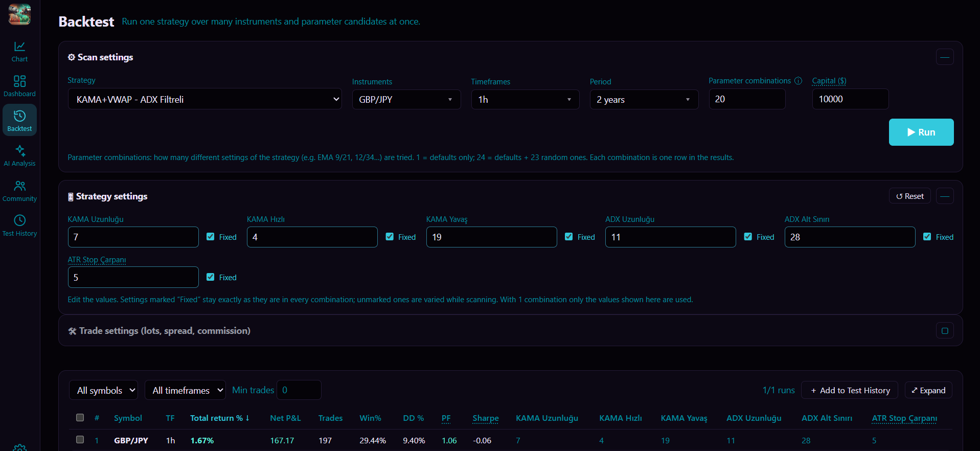Sort by ATR Stop Çarpanı column
Screen dimensions: 980x451
(x=904, y=418)
